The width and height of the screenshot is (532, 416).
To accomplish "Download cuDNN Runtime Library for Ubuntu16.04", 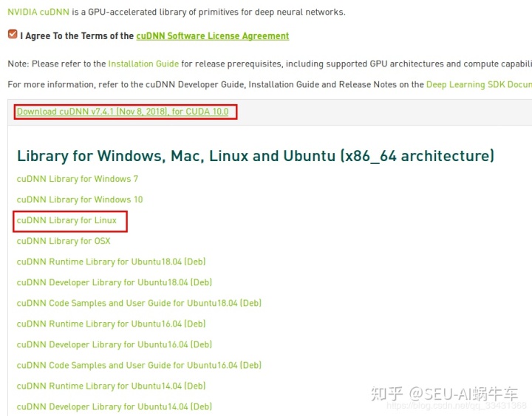I will [x=112, y=324].
